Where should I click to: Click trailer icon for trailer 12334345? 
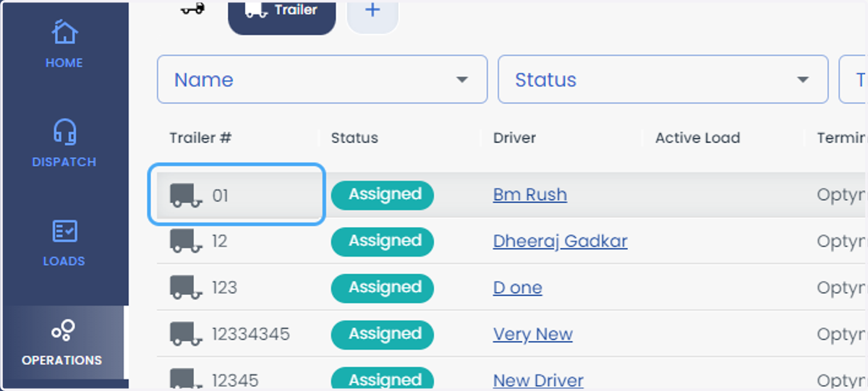[186, 334]
